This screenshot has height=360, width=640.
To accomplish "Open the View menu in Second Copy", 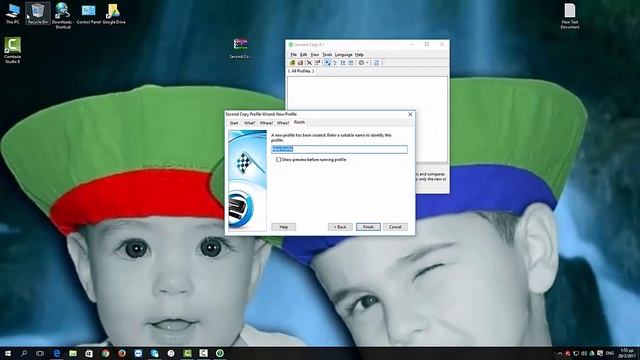I will click(x=315, y=55).
